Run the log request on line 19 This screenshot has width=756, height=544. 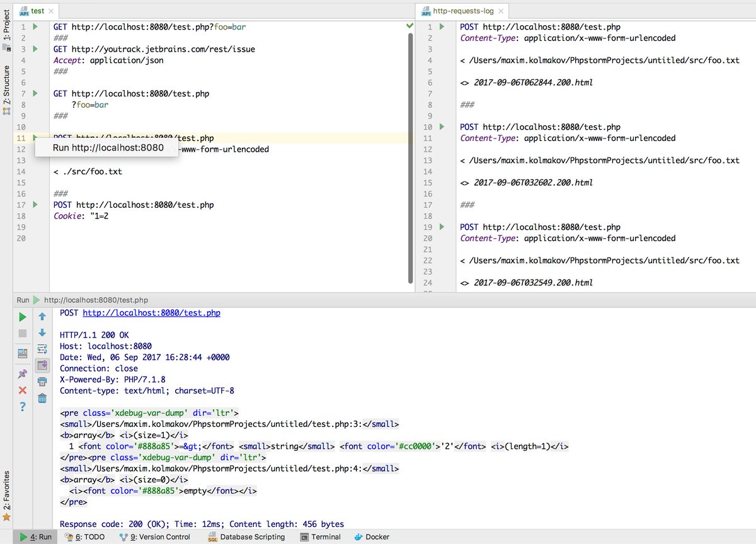click(x=442, y=227)
